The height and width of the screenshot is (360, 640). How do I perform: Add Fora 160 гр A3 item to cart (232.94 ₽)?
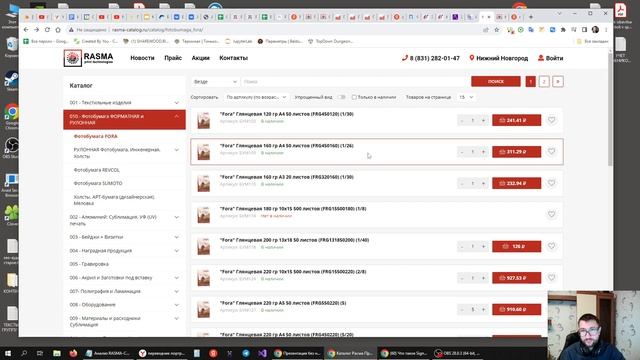(516, 183)
